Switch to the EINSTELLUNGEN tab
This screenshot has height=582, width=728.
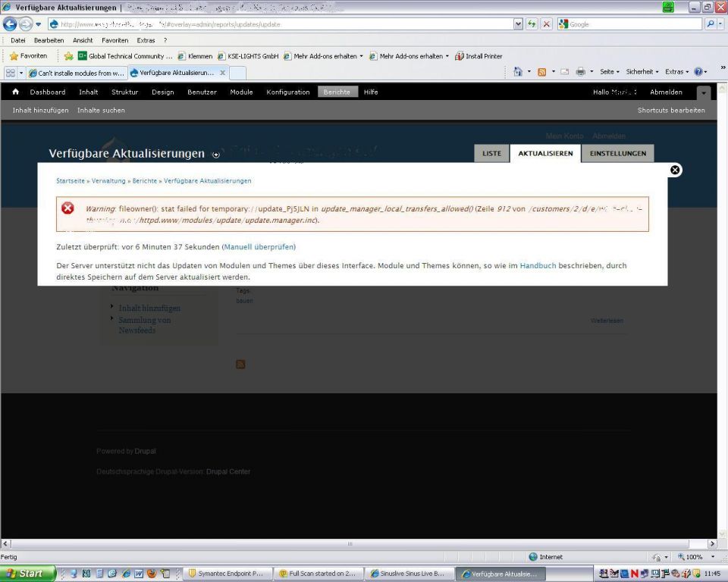[617, 153]
